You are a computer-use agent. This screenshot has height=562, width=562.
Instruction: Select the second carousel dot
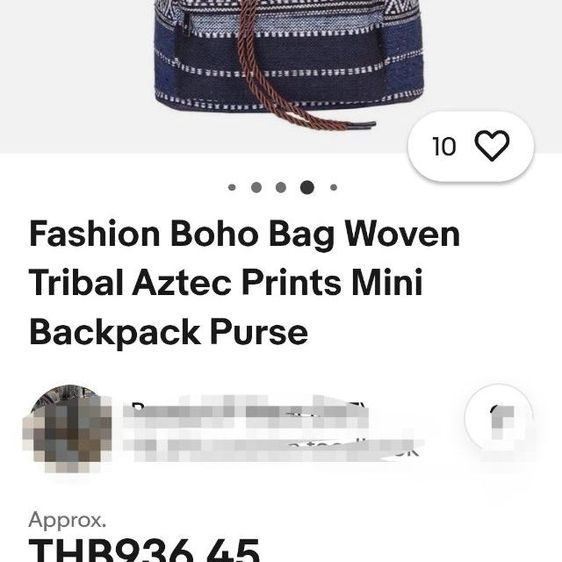point(256,187)
